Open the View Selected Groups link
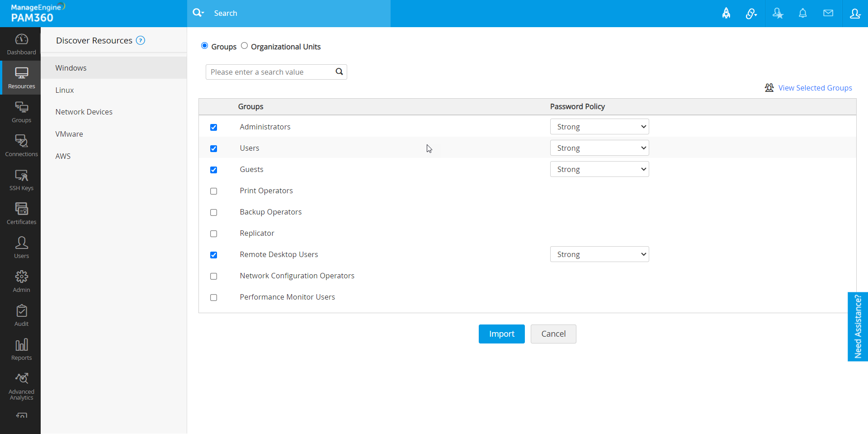Image resolution: width=868 pixels, height=434 pixels. coord(815,88)
